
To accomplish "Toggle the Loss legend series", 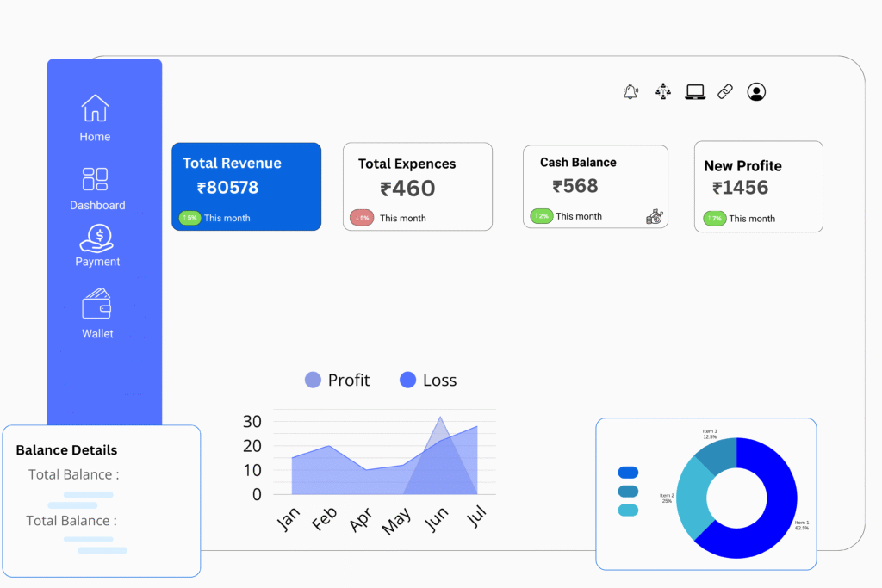I will (428, 381).
